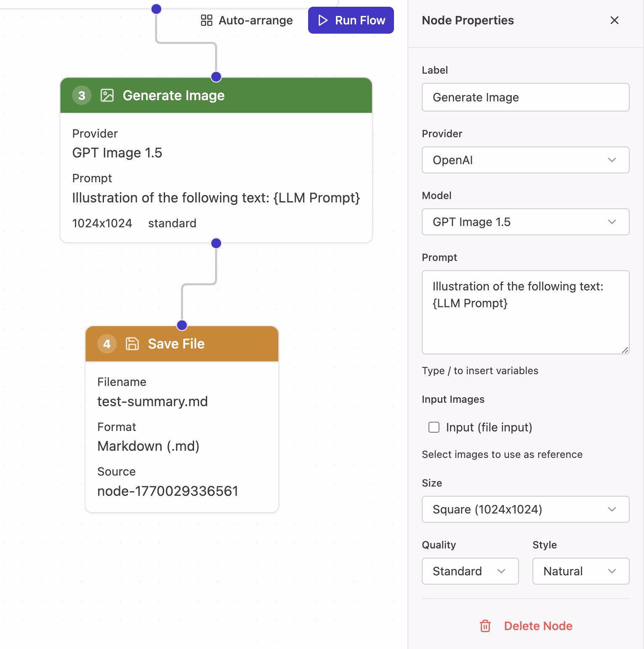Close the Node Properties panel
Image resolution: width=644 pixels, height=649 pixels.
[x=614, y=20]
